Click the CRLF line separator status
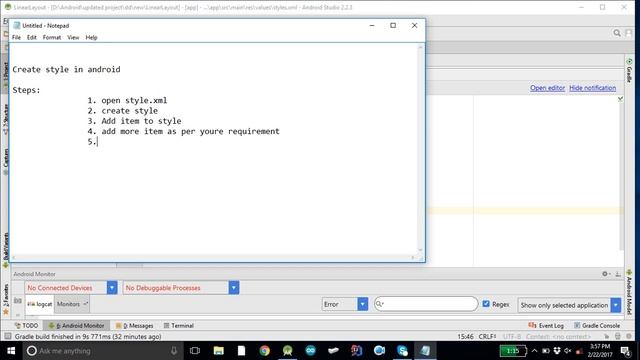This screenshot has height=360, width=640. pyautogui.click(x=487, y=336)
